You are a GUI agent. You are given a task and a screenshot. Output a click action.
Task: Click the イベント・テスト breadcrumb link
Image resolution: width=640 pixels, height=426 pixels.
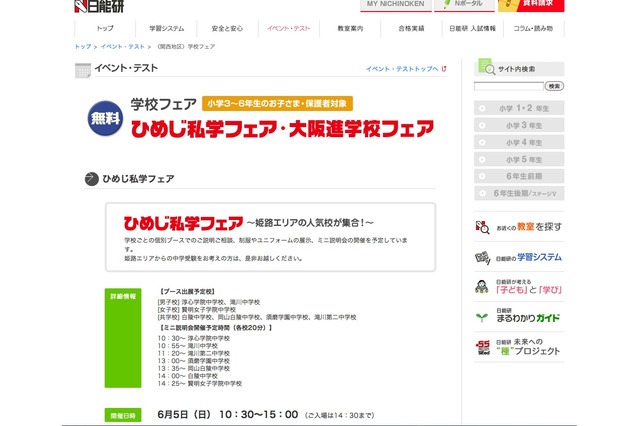point(122,47)
